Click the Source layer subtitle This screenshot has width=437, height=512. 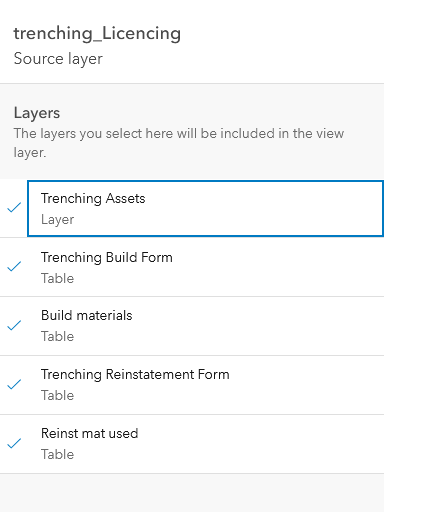click(58, 59)
